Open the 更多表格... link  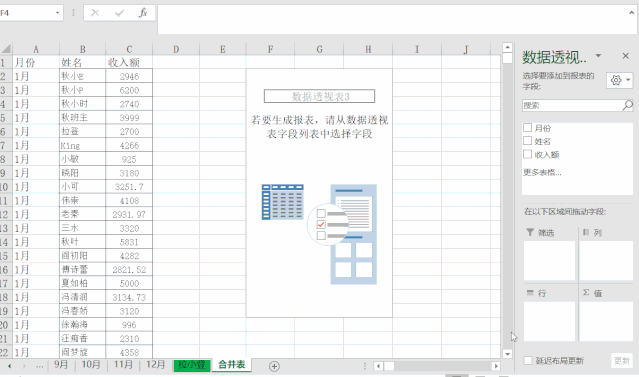(x=542, y=172)
